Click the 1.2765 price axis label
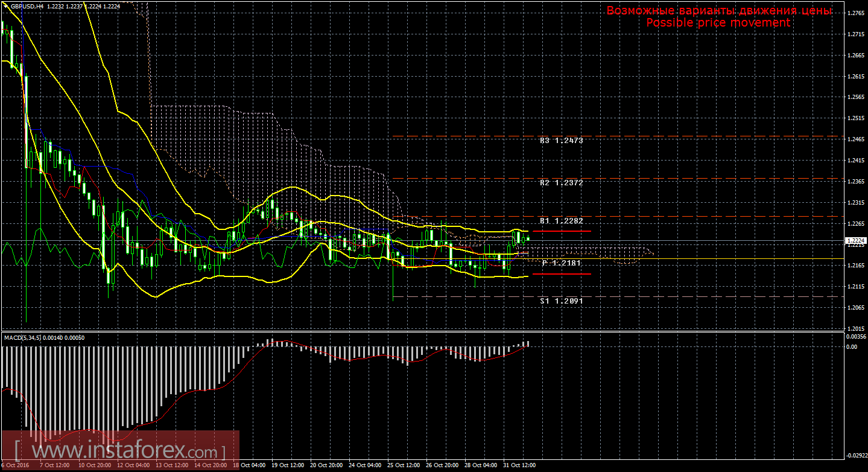 (x=855, y=13)
